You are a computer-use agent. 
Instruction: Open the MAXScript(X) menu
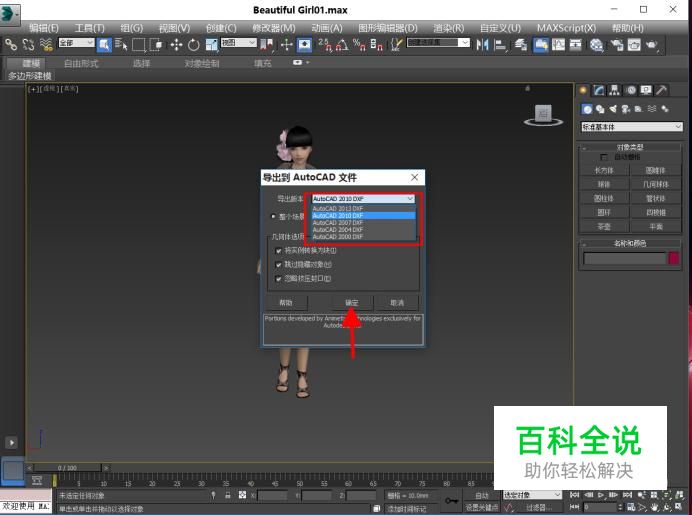tap(566, 28)
